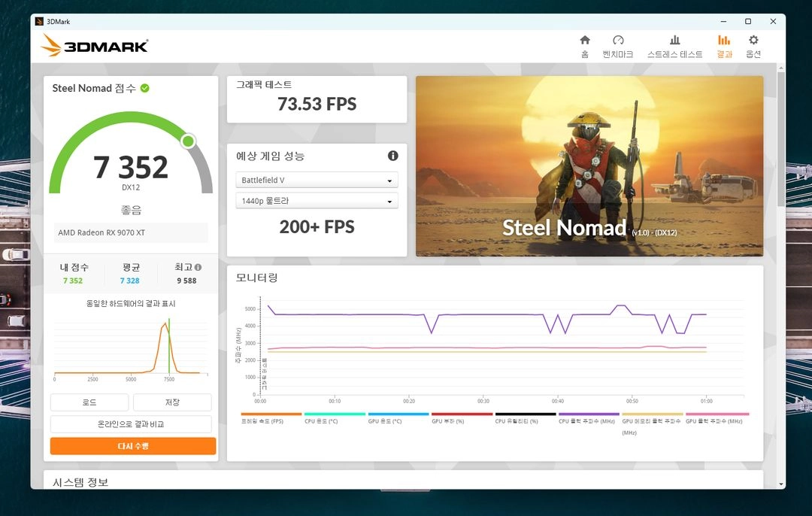The image size is (812, 516).
Task: Open the Battlefield V game dropdown
Action: coord(317,180)
